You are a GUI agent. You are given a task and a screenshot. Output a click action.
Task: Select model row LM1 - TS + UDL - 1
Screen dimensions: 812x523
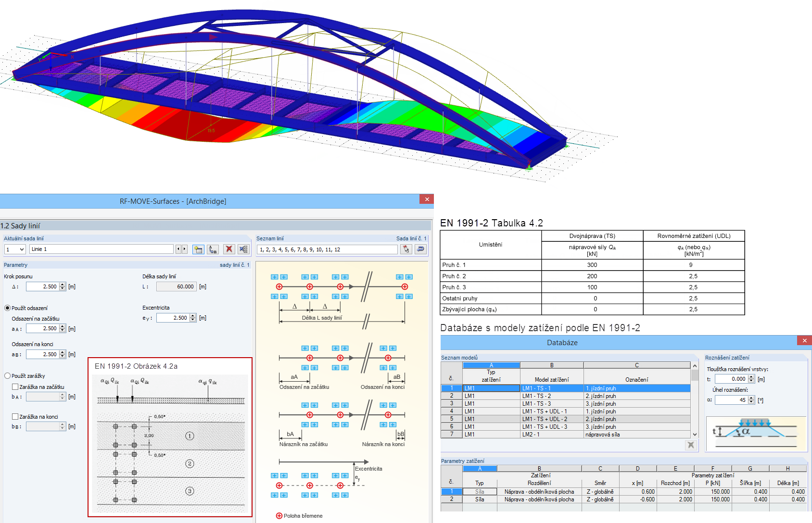pyautogui.click(x=566, y=411)
